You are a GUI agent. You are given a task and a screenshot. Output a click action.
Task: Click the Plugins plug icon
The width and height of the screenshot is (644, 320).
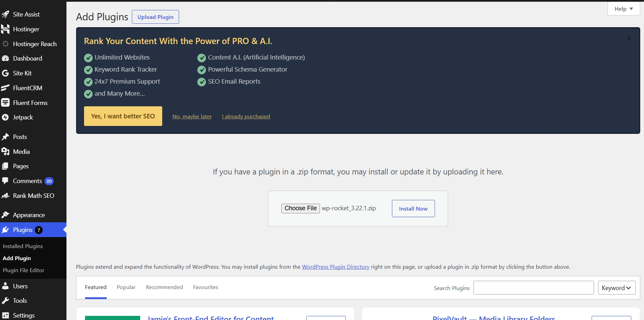pyautogui.click(x=5, y=230)
